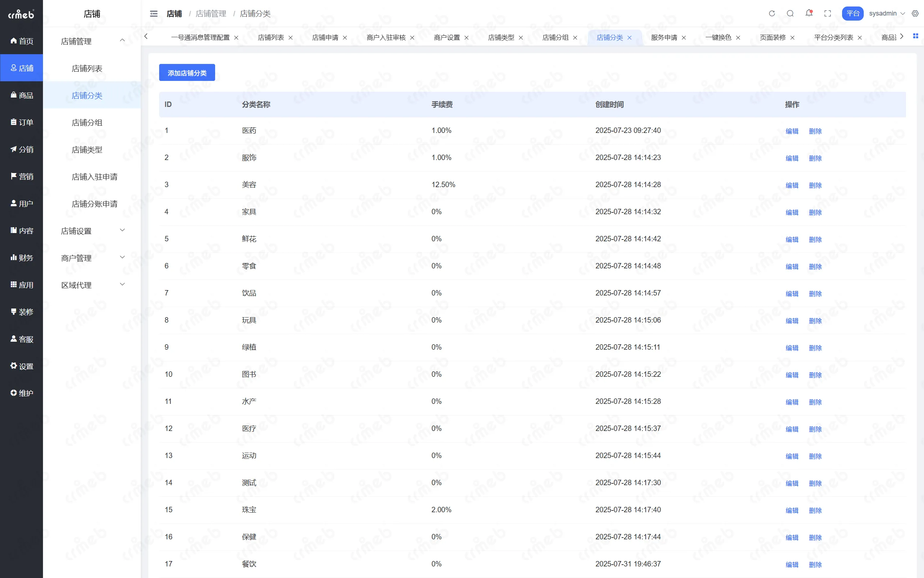Open 店铺入驻申请 in the submenu
This screenshot has width=924, height=578.
[x=92, y=177]
